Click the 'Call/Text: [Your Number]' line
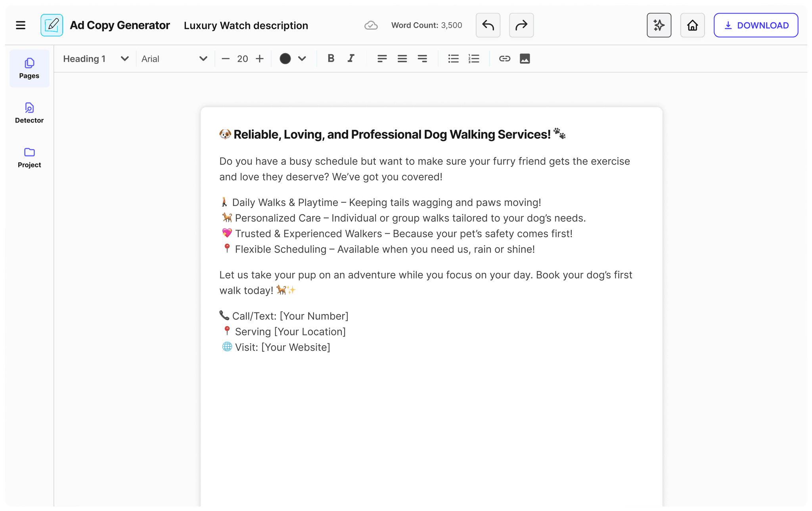 pos(284,316)
